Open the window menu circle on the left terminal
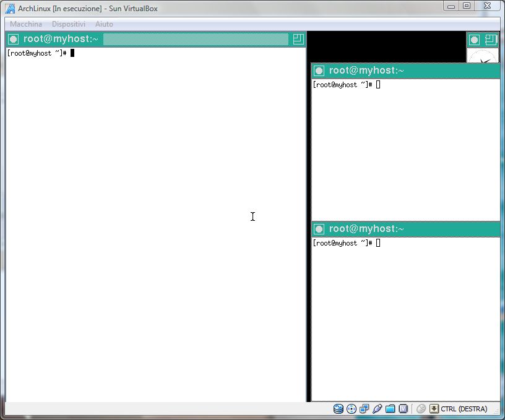The image size is (505, 420). coord(13,38)
